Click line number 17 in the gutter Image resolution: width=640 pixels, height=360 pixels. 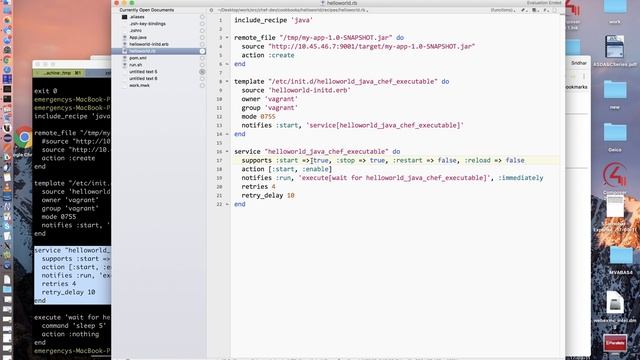(x=219, y=160)
